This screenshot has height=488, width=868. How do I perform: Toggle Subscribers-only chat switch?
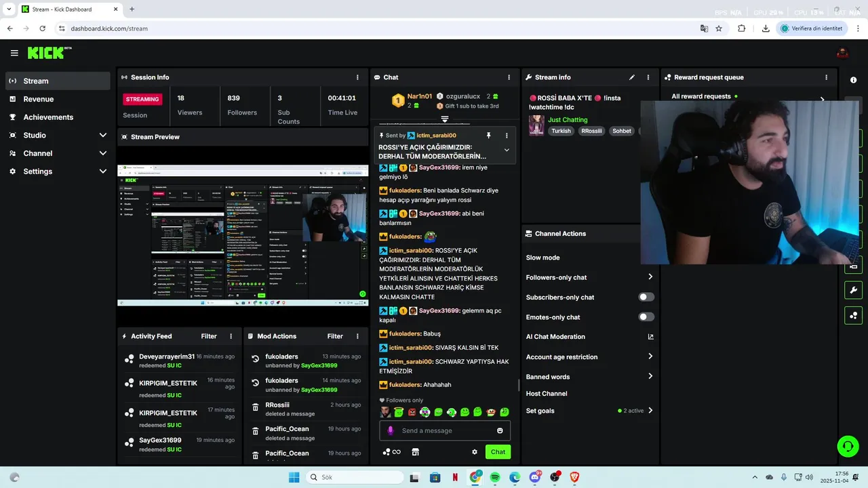646,297
